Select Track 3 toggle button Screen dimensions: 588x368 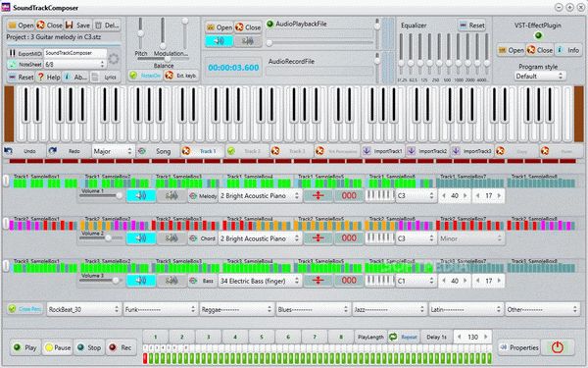pos(292,151)
